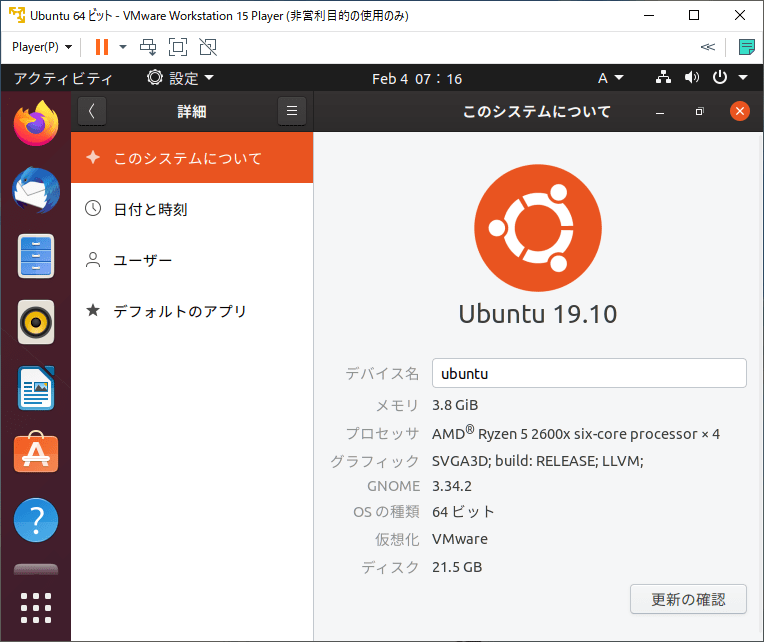Click the power icon in top bar
Image resolution: width=764 pixels, height=642 pixels.
(720, 77)
